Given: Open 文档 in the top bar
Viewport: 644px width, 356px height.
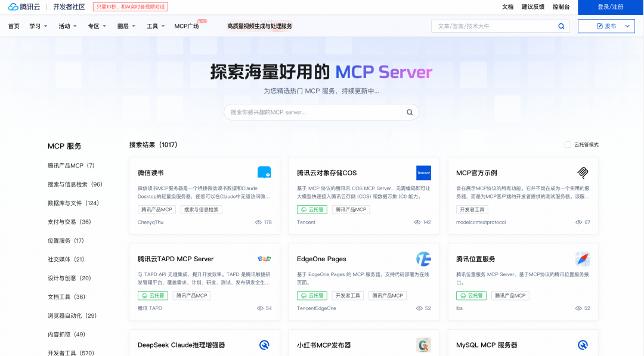Looking at the screenshot, I should (x=507, y=7).
